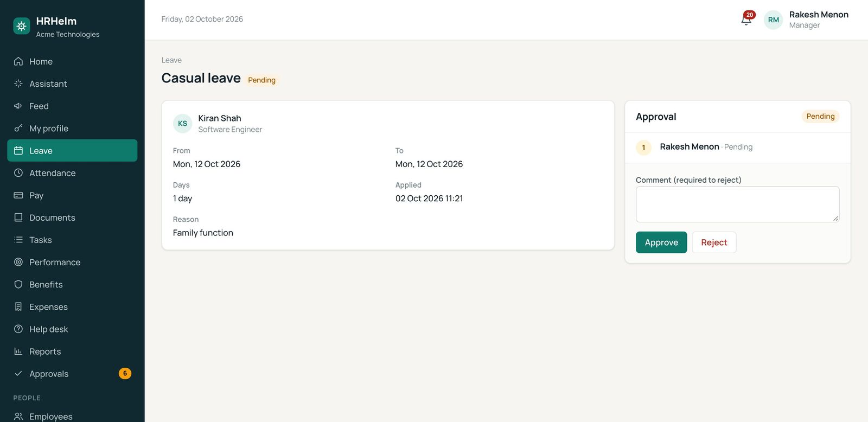The height and width of the screenshot is (422, 868).
Task: Open Home via its house icon
Action: pos(18,61)
